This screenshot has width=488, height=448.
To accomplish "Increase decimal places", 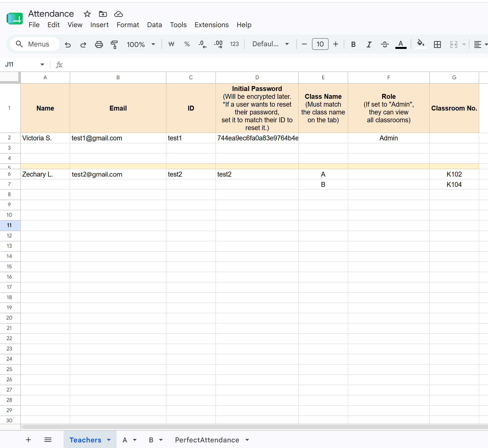I will 218,44.
